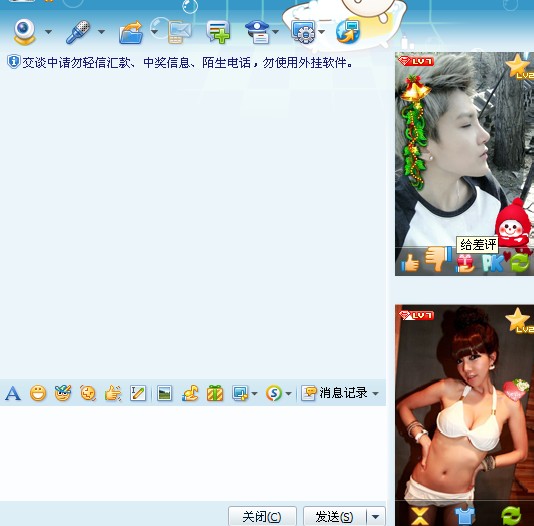Expand the screenshot options dropdown arrow

[x=254, y=394]
